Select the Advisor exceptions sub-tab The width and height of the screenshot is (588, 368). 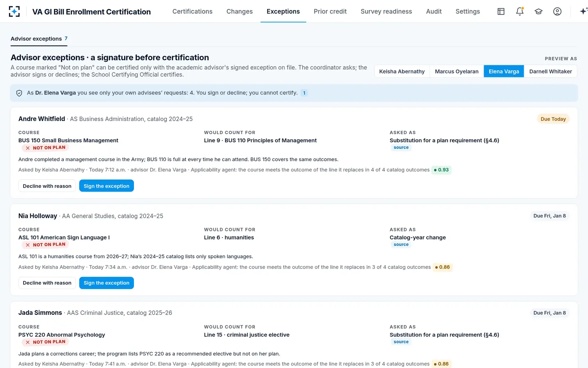tap(39, 39)
